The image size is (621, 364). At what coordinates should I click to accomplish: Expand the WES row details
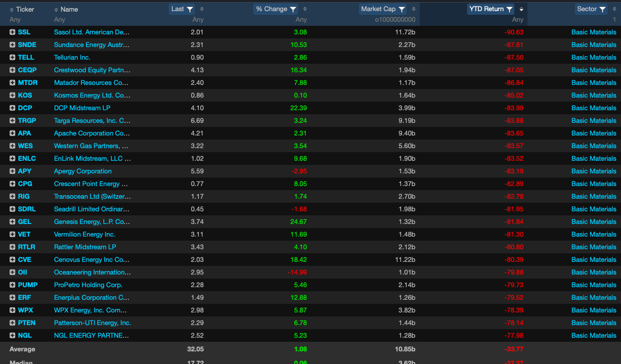(x=13, y=146)
